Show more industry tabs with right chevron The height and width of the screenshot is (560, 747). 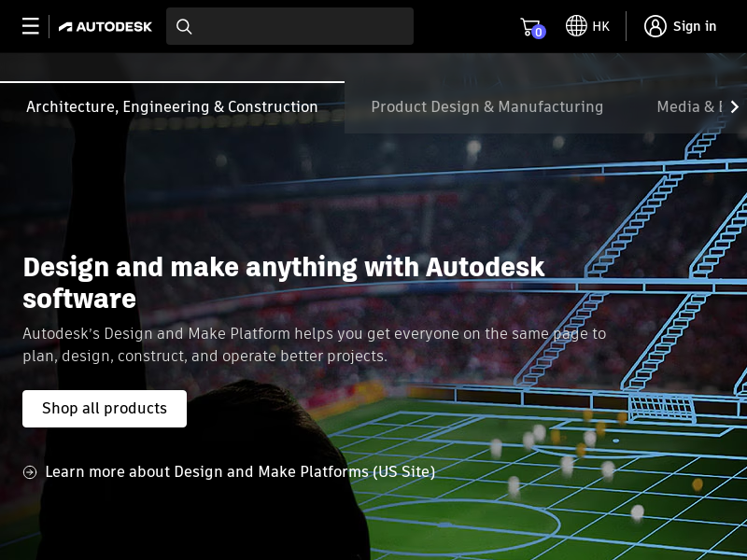point(735,107)
